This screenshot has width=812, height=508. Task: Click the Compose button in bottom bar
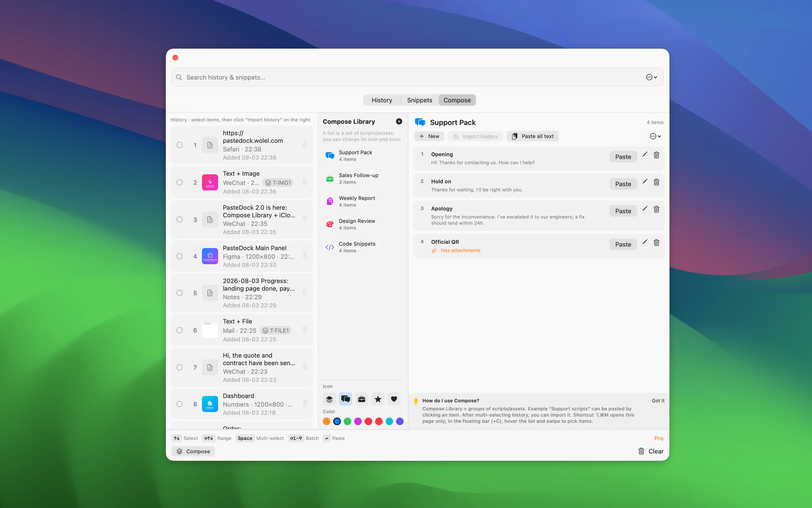pos(193,451)
